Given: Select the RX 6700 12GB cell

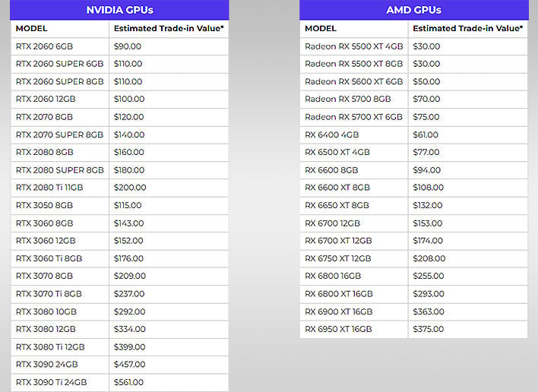Looking at the screenshot, I should pos(354,223).
